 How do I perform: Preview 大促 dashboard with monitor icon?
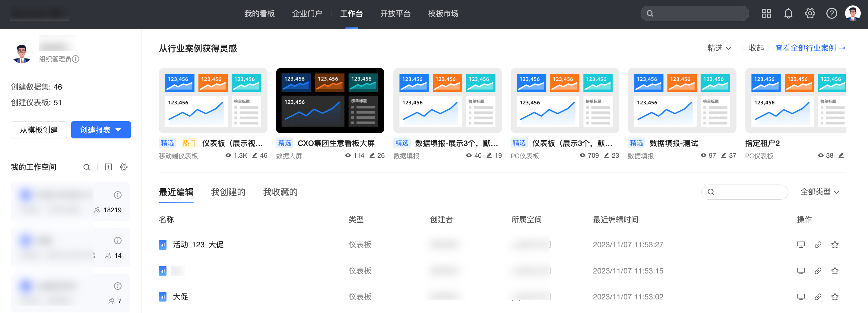(x=801, y=297)
